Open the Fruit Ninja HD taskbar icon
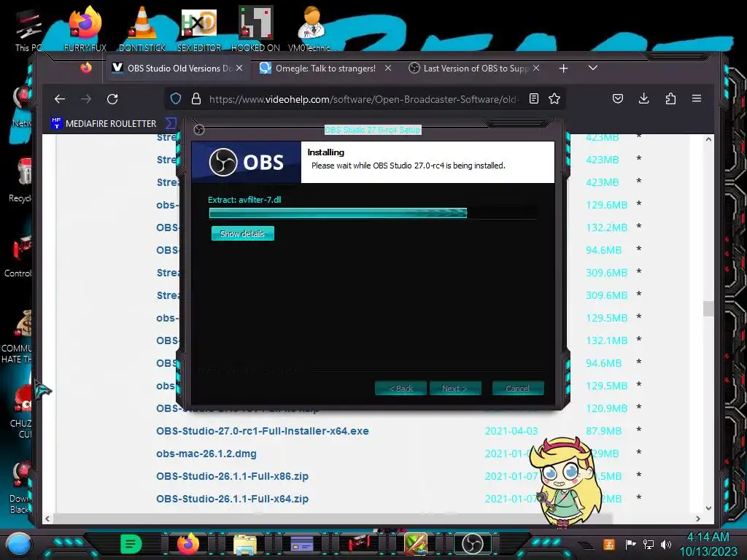This screenshot has width=747, height=560. [x=416, y=544]
